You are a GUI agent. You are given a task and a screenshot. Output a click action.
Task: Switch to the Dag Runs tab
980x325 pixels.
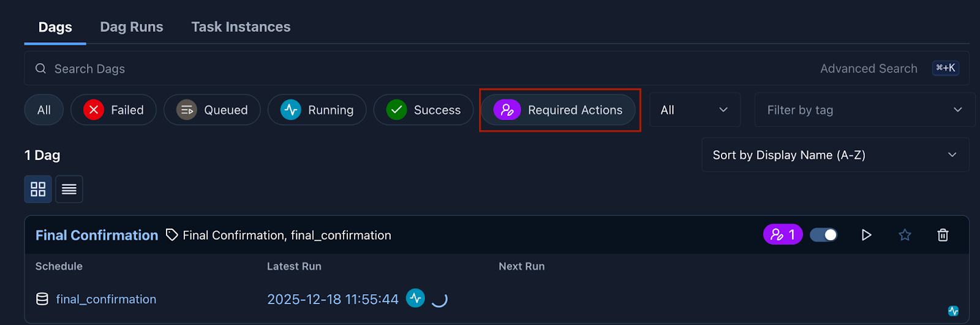[x=132, y=27]
